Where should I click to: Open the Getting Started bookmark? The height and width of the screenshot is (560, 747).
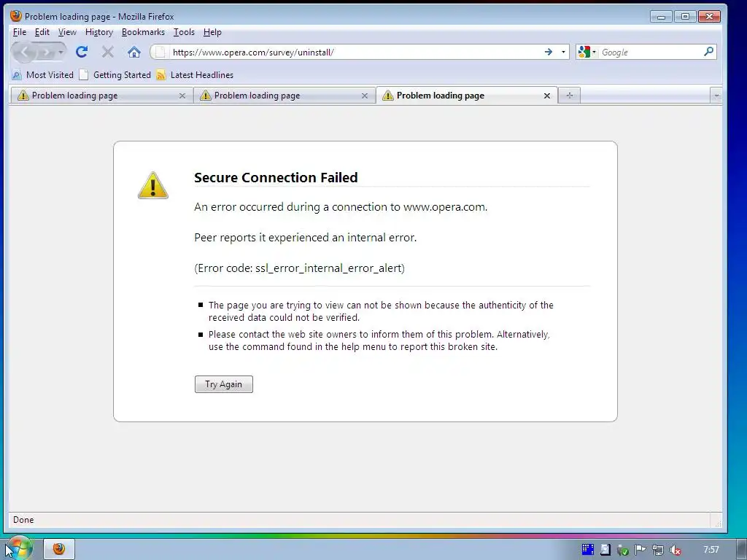tap(115, 75)
